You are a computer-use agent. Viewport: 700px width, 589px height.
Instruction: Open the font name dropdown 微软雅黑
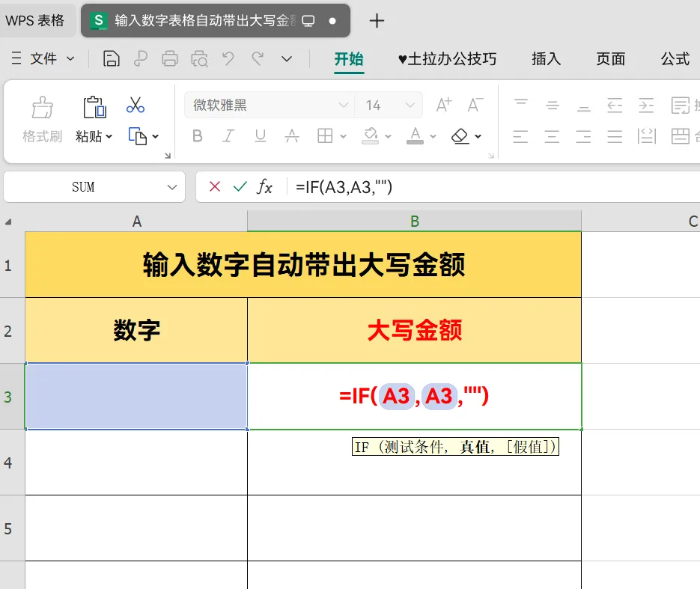pyautogui.click(x=344, y=105)
